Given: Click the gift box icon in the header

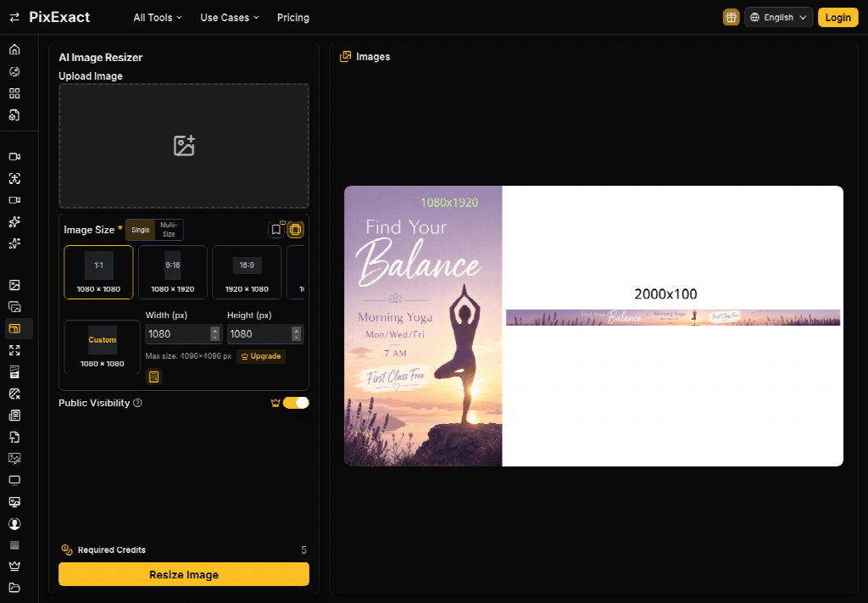Looking at the screenshot, I should pos(731,17).
